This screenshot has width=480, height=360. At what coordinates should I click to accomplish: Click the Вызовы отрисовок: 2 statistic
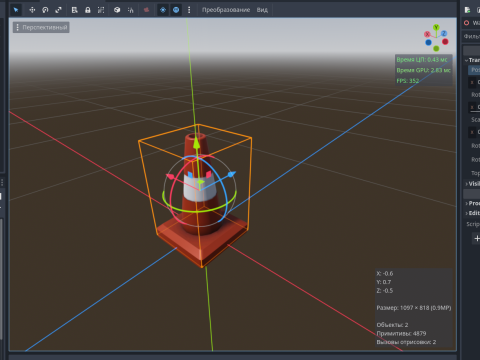point(406,342)
